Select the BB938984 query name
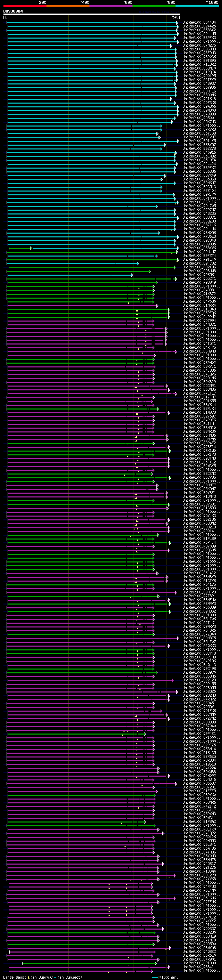This screenshot has width=222, height=980. click(x=13, y=11)
